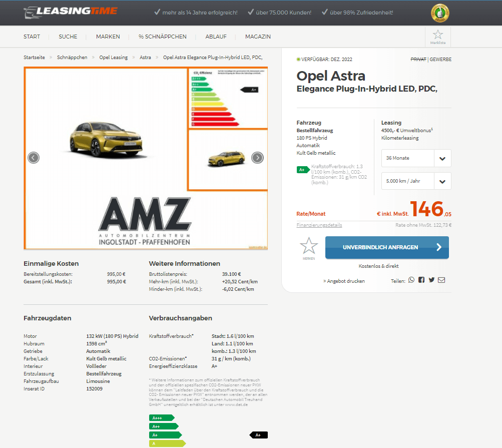Open ABLAUF in main navigation

[216, 37]
